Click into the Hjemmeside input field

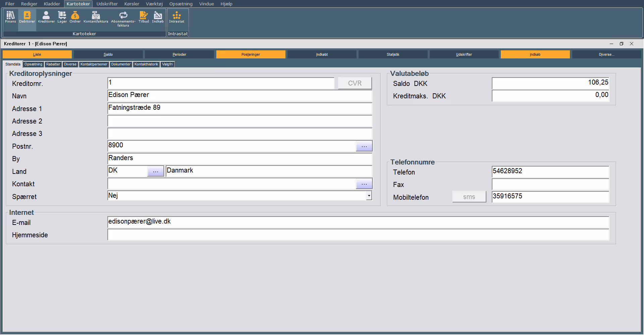(358, 235)
